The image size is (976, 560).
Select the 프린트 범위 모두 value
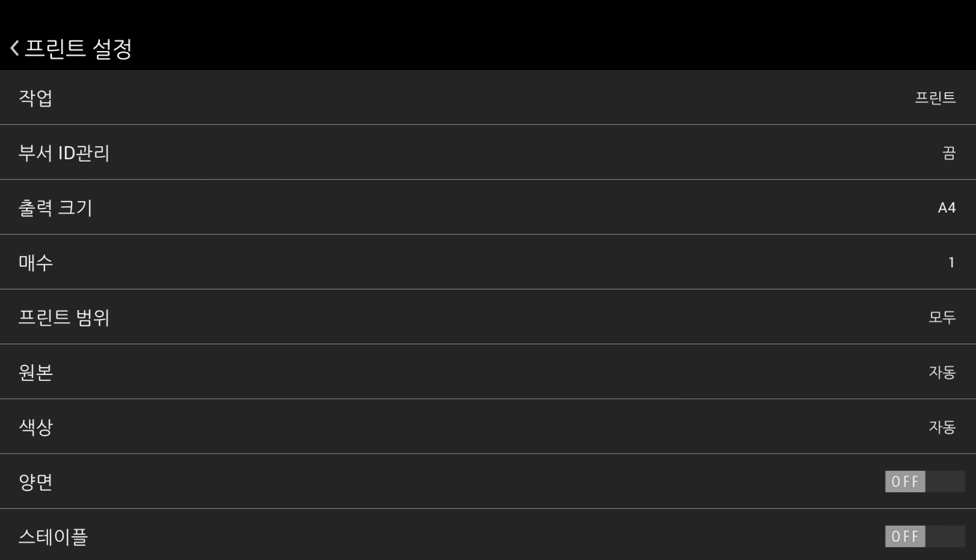pos(942,317)
